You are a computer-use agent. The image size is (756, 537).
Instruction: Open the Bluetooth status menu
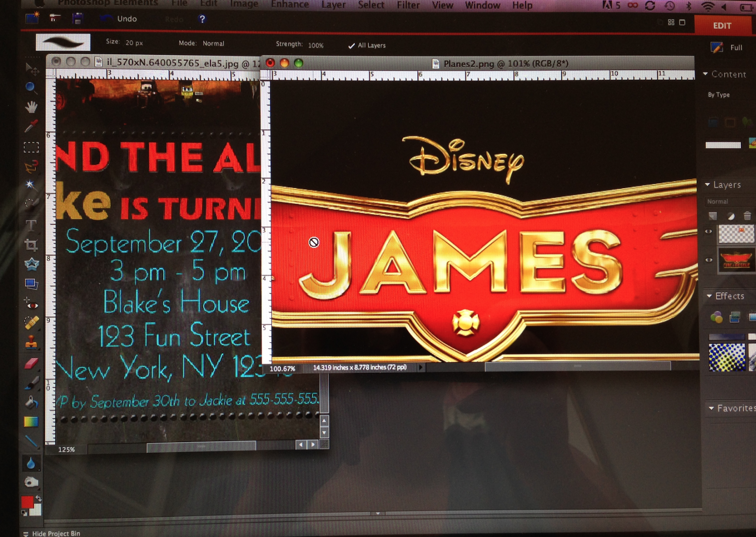(688, 6)
